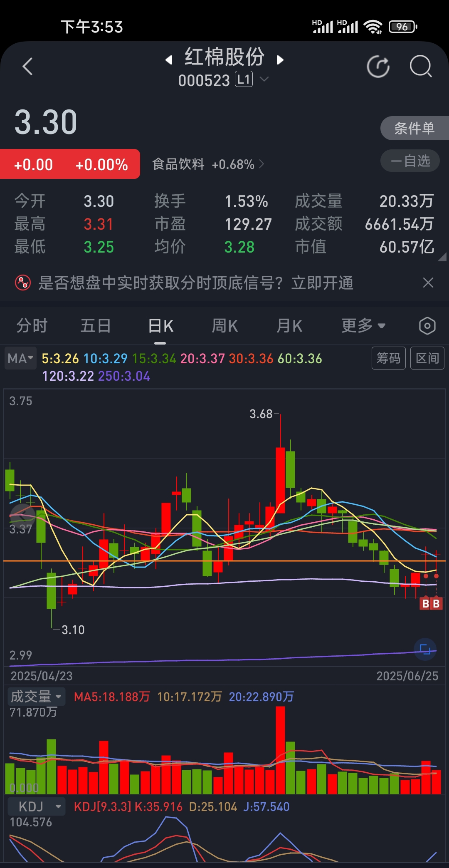Go to next stock with right triangle
449x868 pixels.
pos(280,60)
